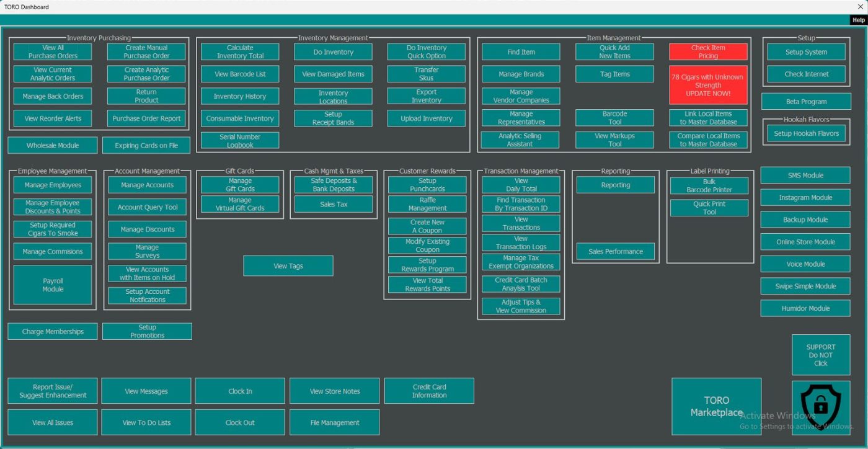Click Find Item in Item Management

point(521,52)
